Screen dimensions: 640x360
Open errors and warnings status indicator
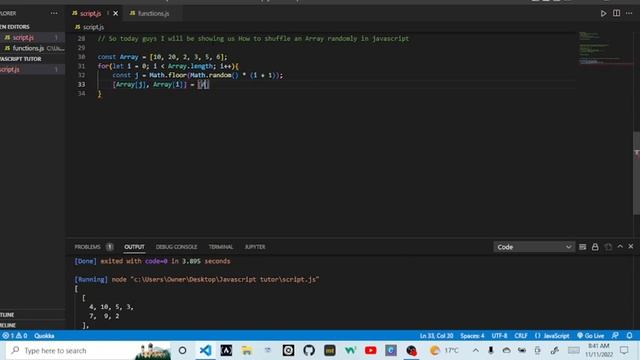click(15, 336)
